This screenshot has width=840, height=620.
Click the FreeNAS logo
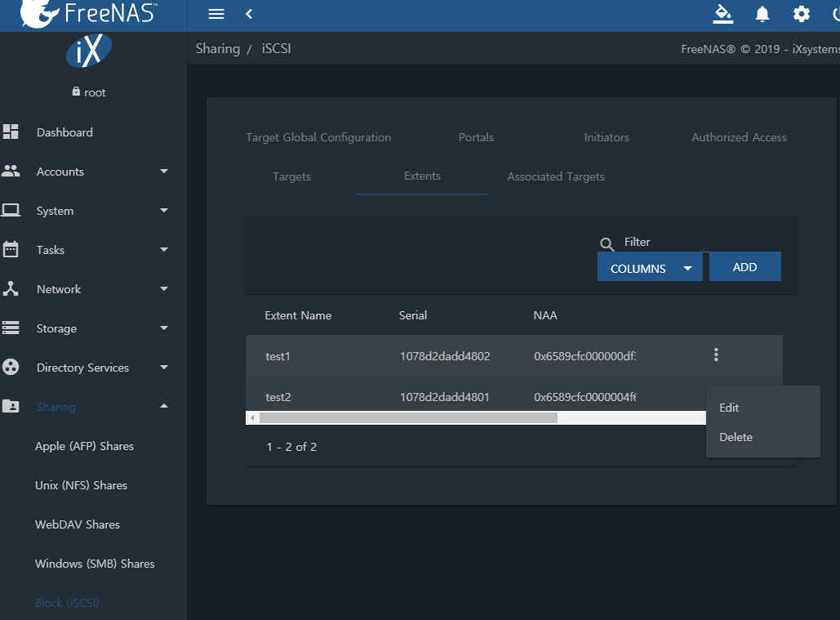88,13
